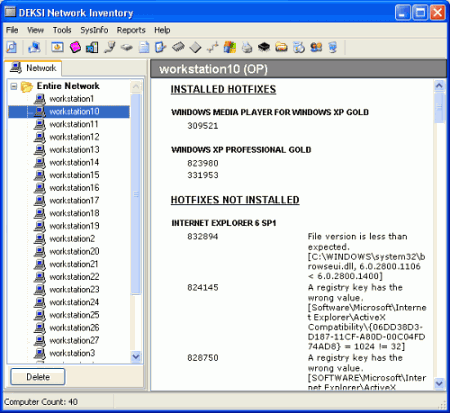The image size is (450, 413).
Task: Click the pink cube toolbar icon
Action: coord(75,47)
